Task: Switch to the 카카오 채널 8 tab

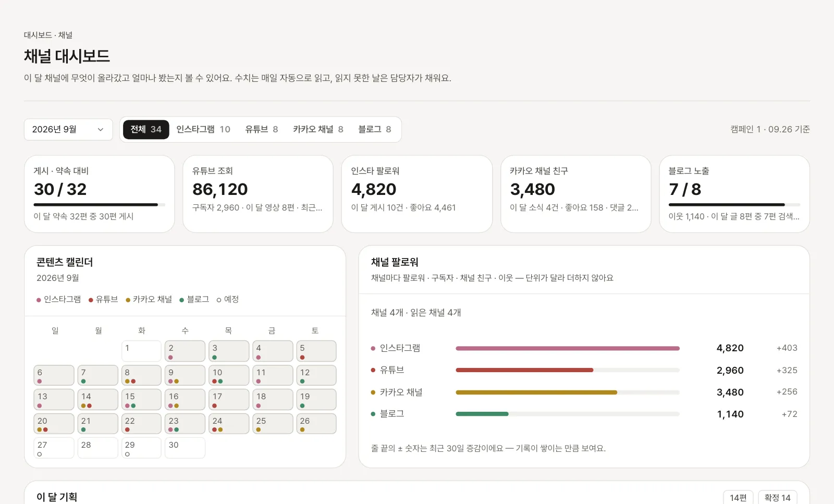Action: coord(318,129)
